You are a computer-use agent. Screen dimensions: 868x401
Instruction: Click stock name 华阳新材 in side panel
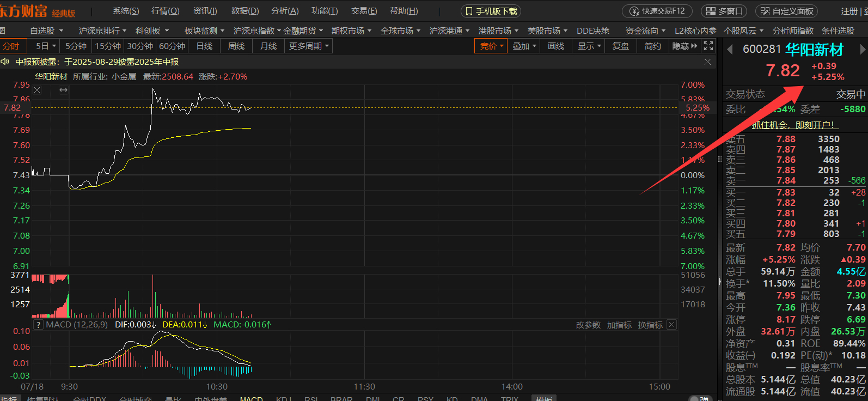pyautogui.click(x=814, y=50)
